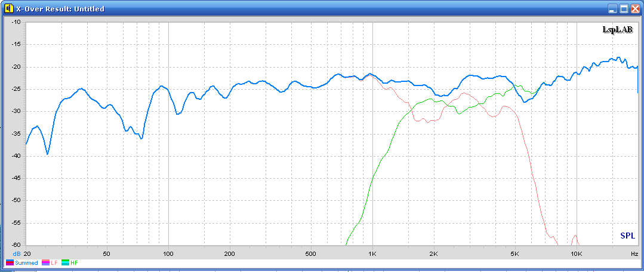
Task: Click the 20 frequency axis label
Action: 27,253
